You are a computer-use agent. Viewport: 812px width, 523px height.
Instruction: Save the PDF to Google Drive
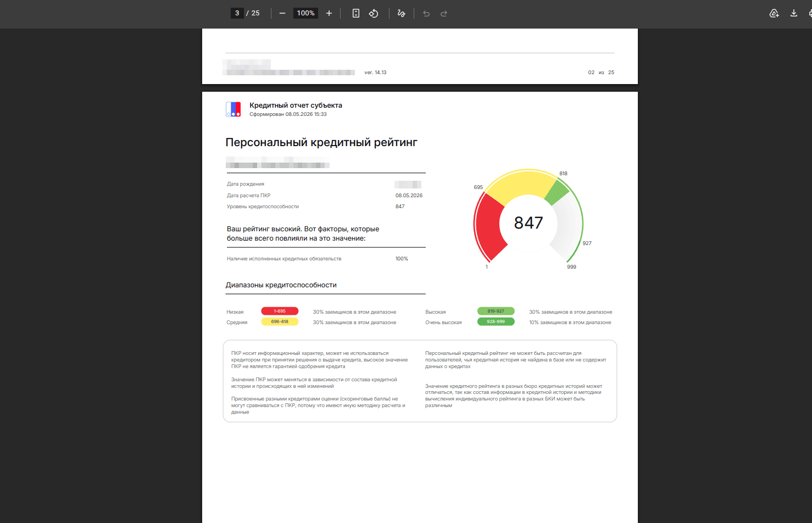(x=774, y=13)
